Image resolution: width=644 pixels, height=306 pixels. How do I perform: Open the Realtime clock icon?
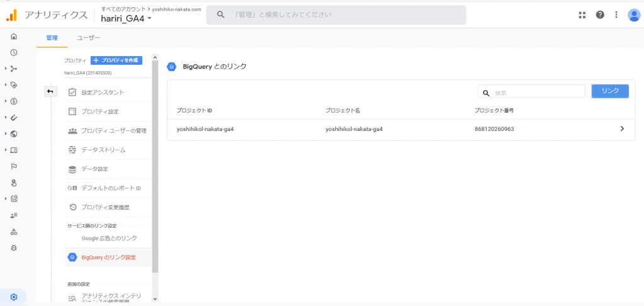click(x=14, y=52)
